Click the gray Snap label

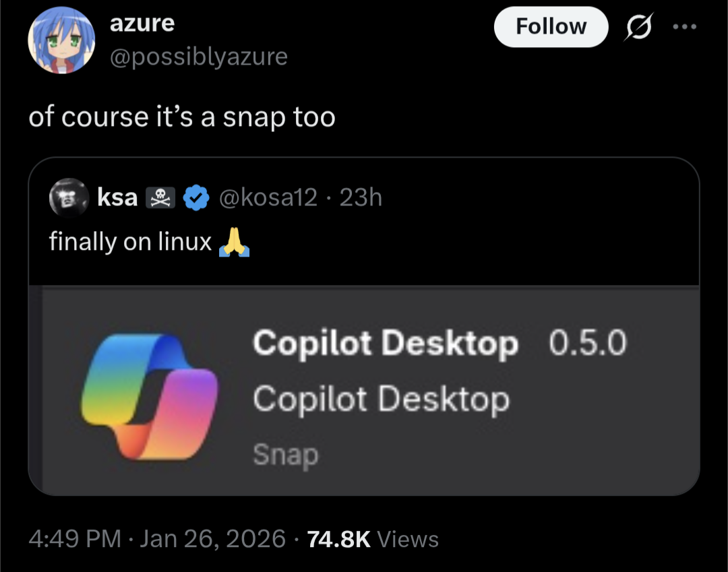[x=285, y=456]
